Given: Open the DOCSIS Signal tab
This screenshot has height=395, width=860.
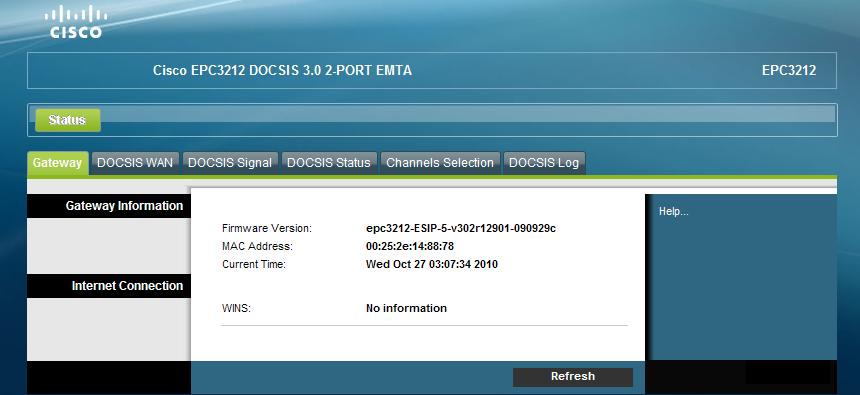Looking at the screenshot, I should (x=230, y=163).
